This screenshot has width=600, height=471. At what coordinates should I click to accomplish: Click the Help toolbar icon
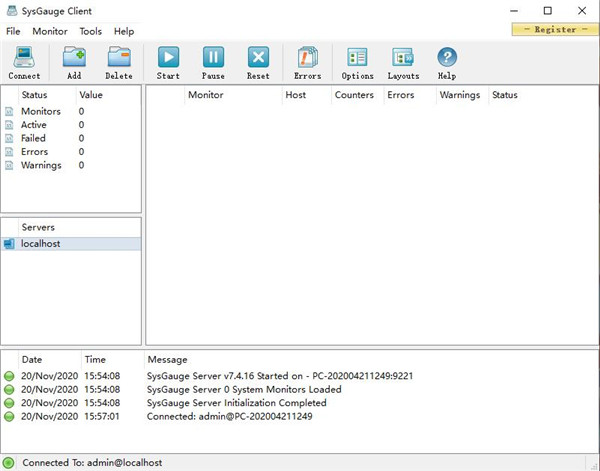447,62
